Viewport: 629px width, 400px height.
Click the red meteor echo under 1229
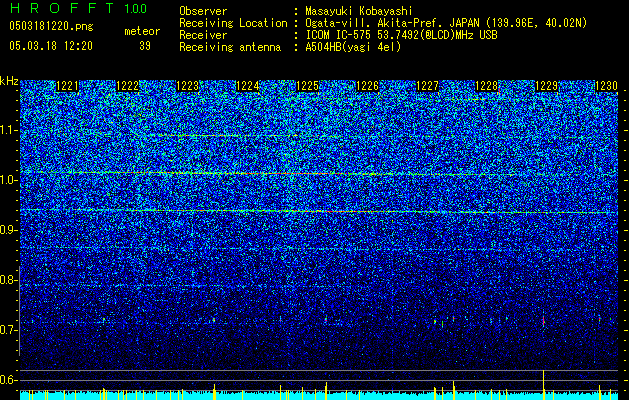click(x=544, y=321)
